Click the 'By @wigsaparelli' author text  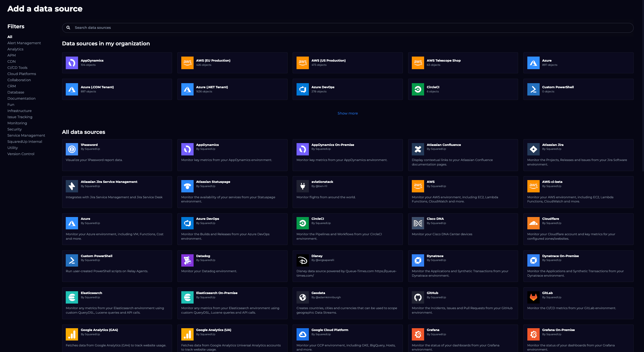click(323, 260)
